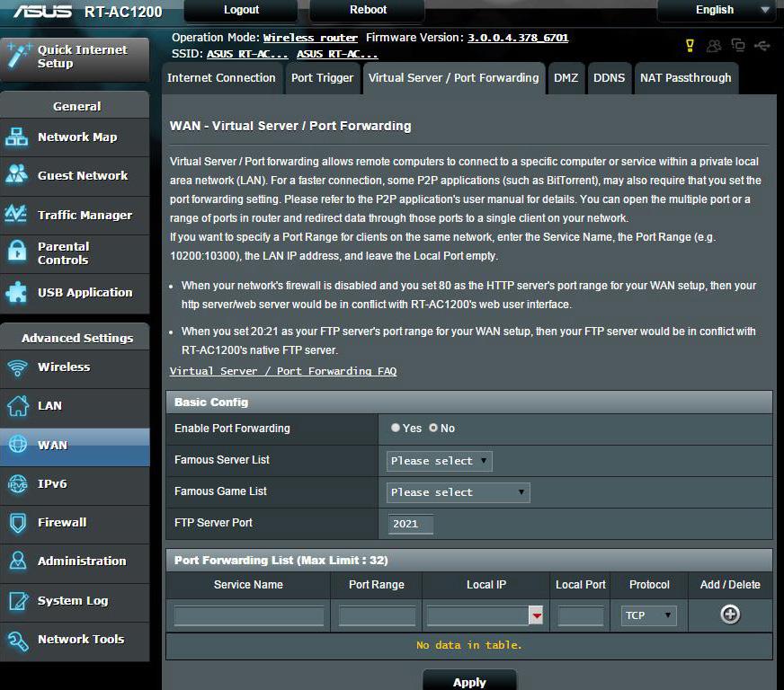
Task: Click the Service Name input field
Action: click(248, 615)
